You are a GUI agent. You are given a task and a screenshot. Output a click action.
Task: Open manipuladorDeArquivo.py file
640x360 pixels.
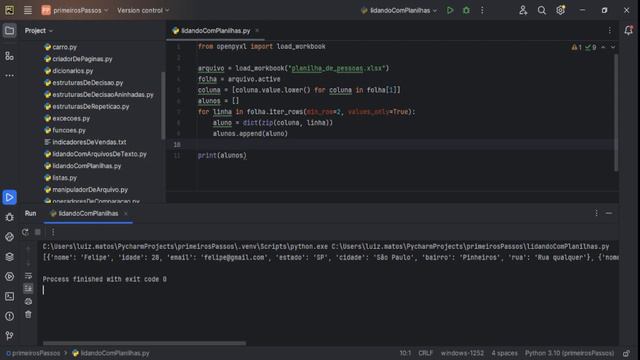pyautogui.click(x=86, y=189)
